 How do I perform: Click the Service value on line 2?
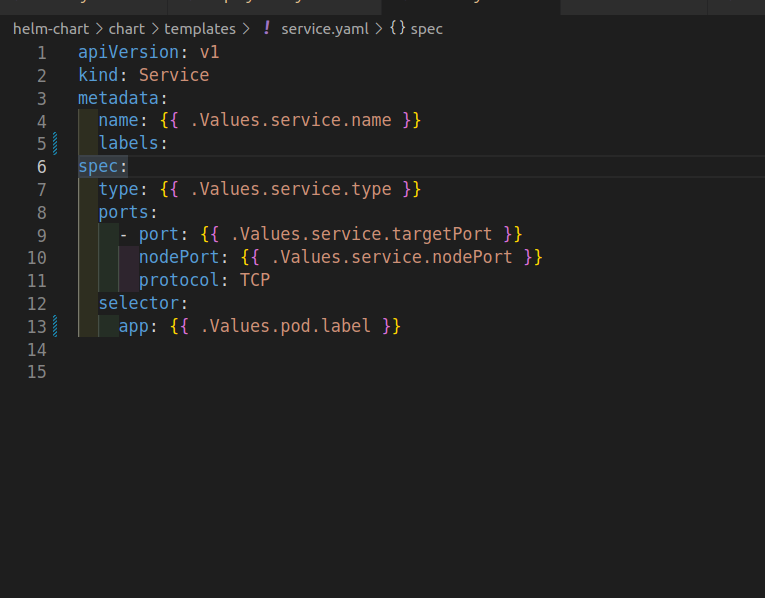click(x=174, y=75)
